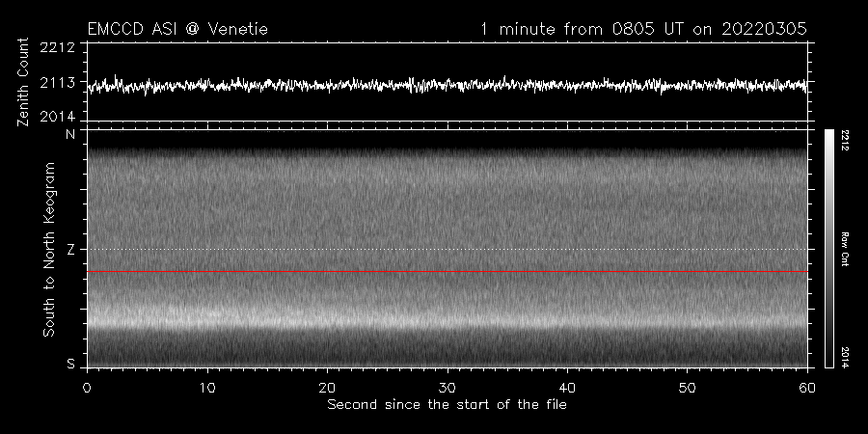Click the bright auroral band in the keogram
Screen dimensions: 868x434
click(x=448, y=320)
